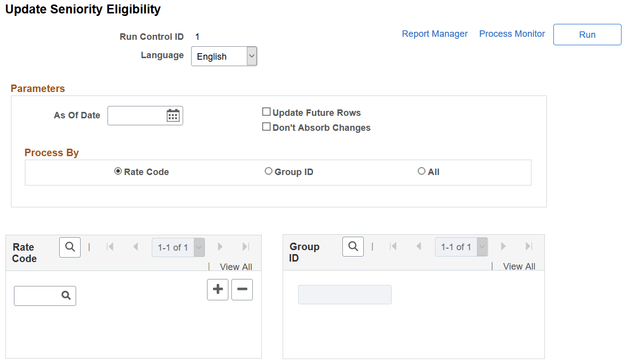Click the Run button
Image resolution: width=628 pixels, height=364 pixels.
click(587, 34)
